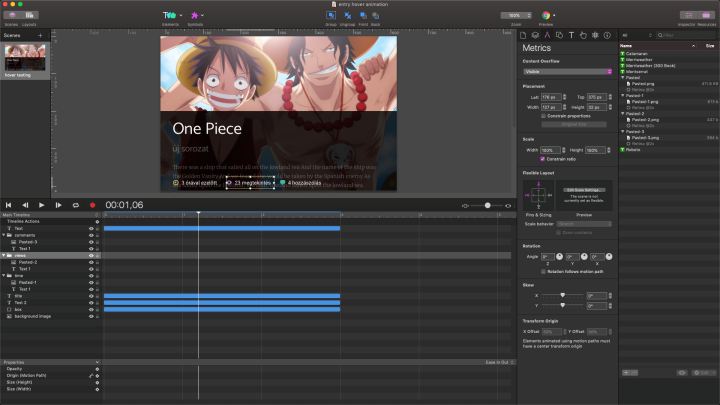
Task: Jump to timeline start
Action: (x=8, y=205)
